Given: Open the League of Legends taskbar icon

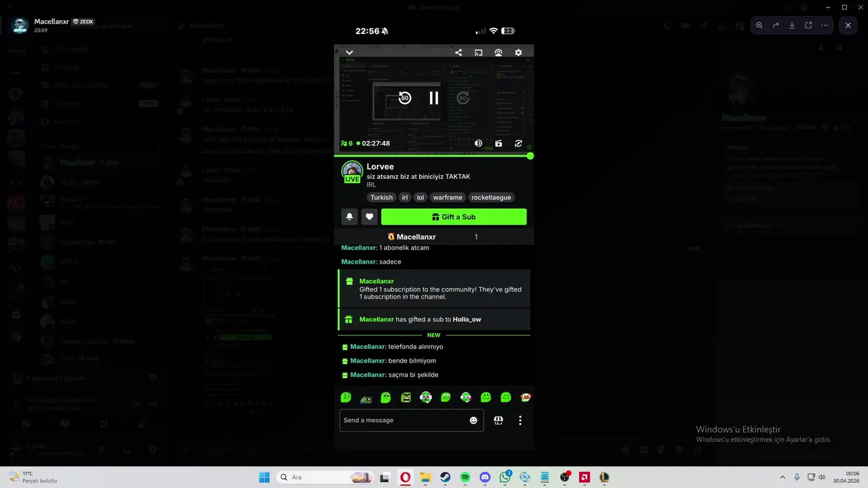Looking at the screenshot, I should point(604,477).
